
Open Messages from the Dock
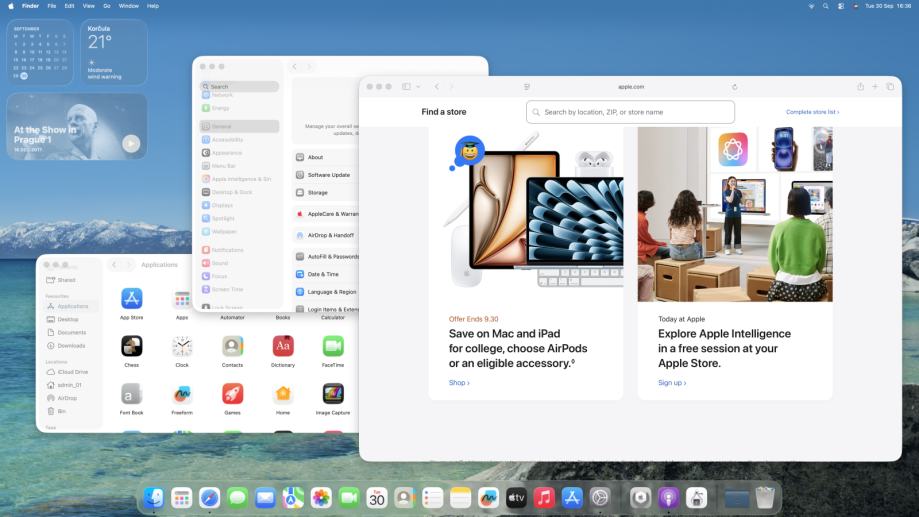click(237, 498)
